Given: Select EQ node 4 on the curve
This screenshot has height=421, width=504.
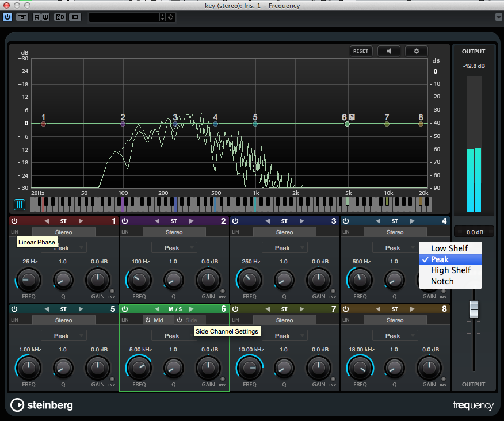Looking at the screenshot, I should [215, 124].
